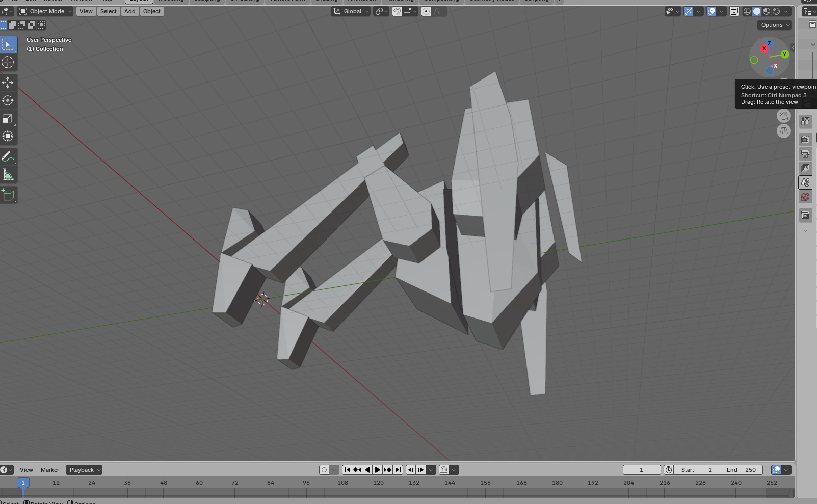Open the timeline Marker menu

pos(50,470)
